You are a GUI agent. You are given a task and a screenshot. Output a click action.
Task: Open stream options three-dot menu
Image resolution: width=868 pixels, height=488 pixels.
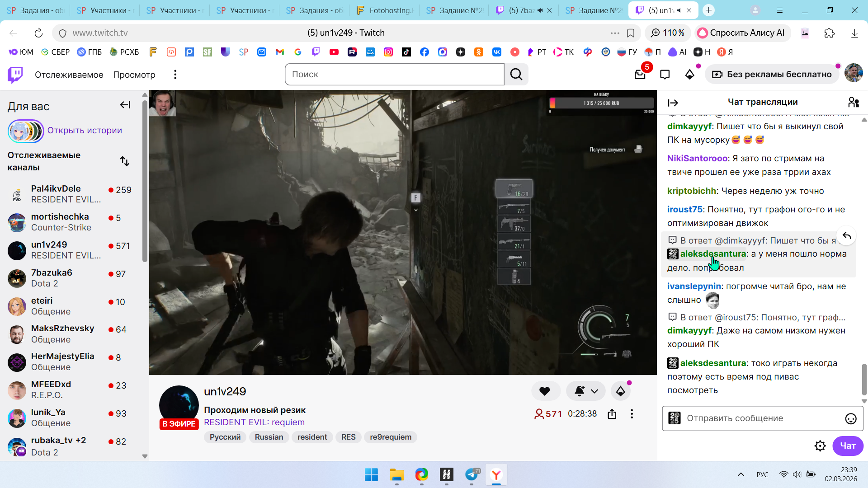pos(632,414)
